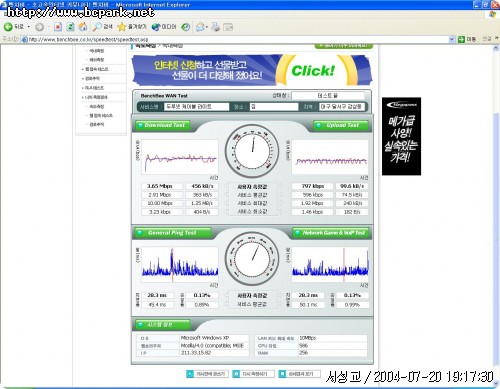Click the checkmark button to post to the board
500x389 pixels.
click(207, 374)
